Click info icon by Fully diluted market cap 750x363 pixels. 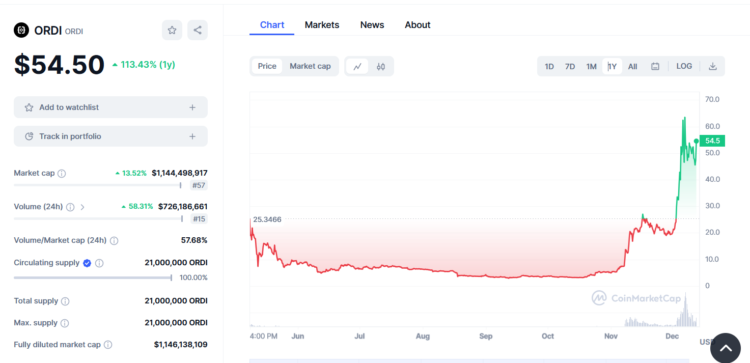(x=108, y=345)
